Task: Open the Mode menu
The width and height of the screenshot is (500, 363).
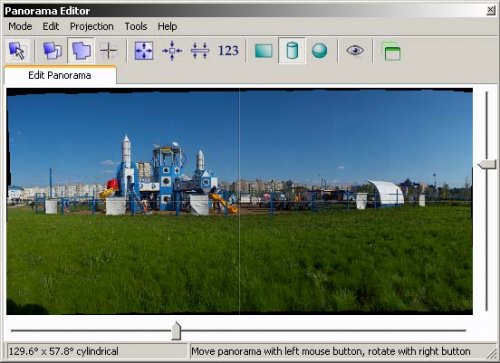Action: coord(20,26)
